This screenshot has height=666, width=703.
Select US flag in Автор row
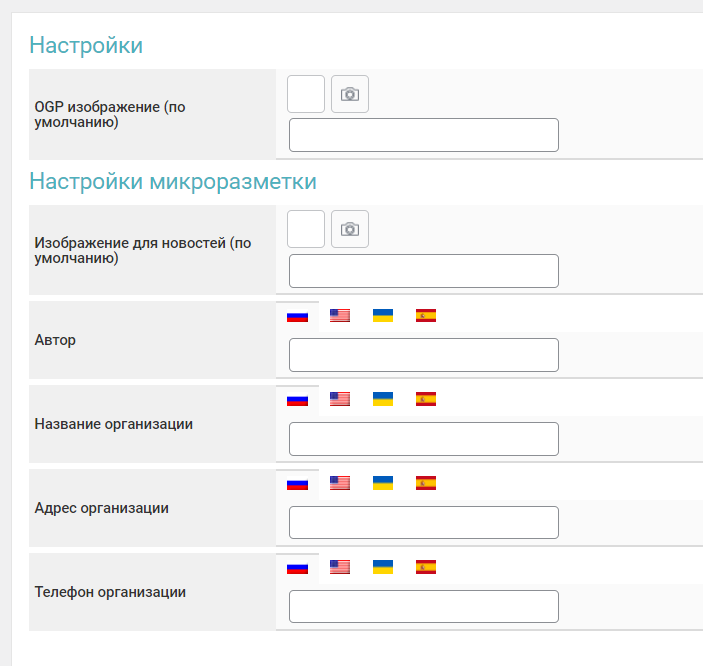340,316
